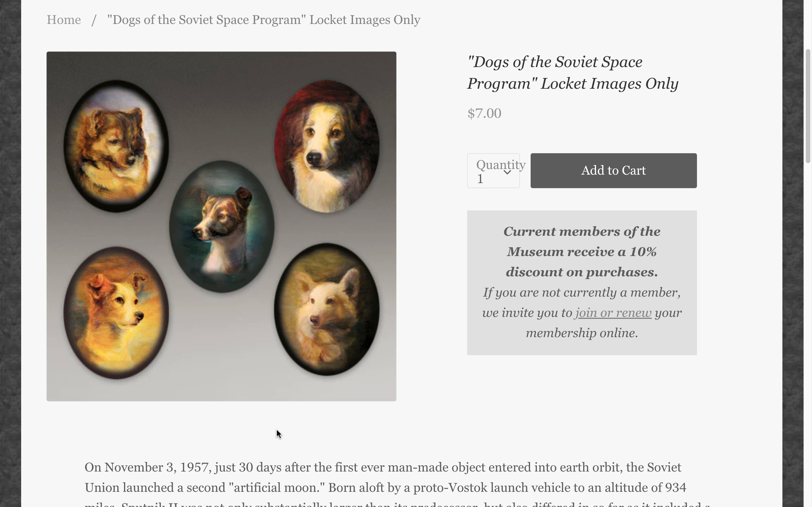The height and width of the screenshot is (507, 812).
Task: Click the "membership online." text line
Action: pyautogui.click(x=581, y=333)
